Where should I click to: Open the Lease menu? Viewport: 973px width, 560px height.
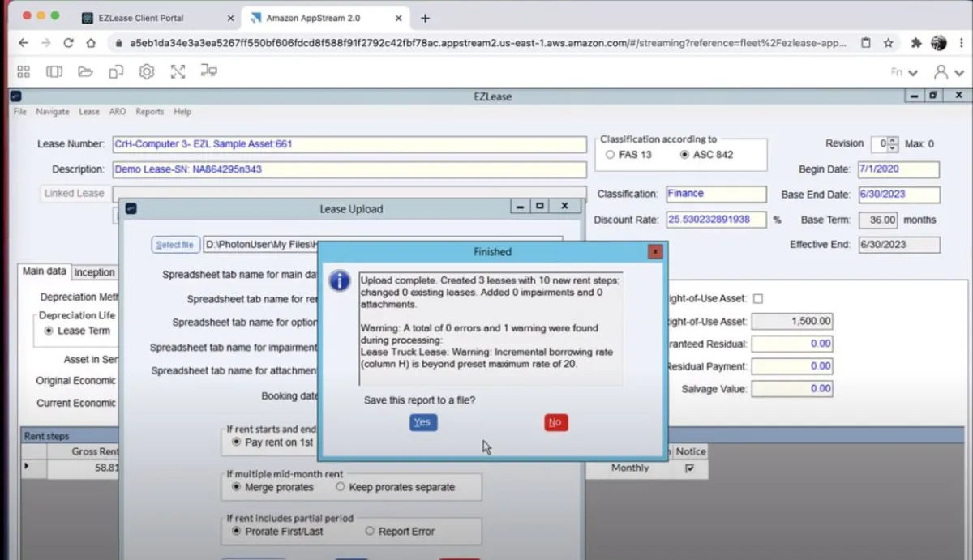tap(89, 112)
